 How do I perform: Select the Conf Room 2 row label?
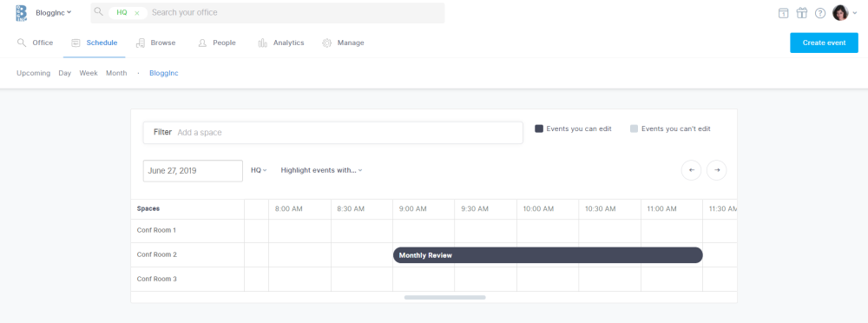[156, 255]
